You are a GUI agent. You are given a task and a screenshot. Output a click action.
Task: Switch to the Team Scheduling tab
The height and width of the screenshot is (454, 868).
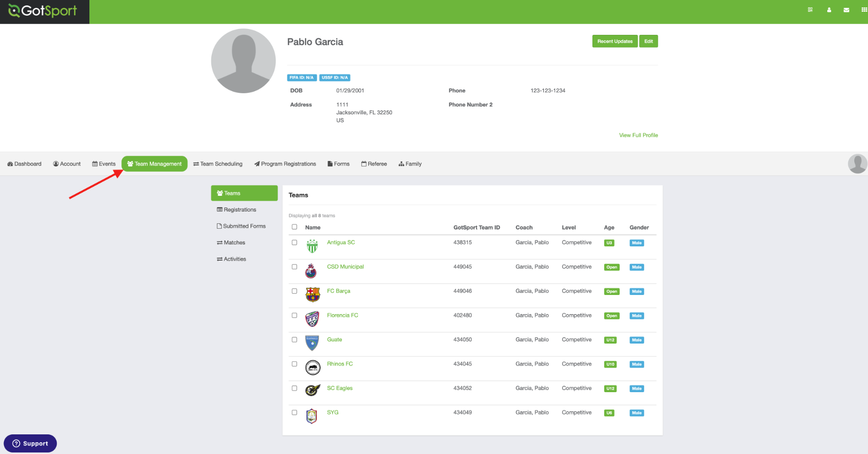[218, 164]
